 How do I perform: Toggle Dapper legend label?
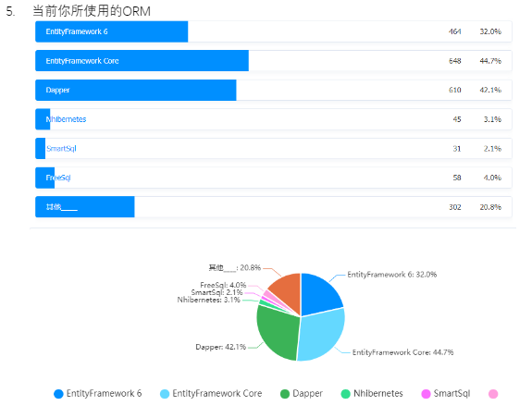[x=307, y=393]
